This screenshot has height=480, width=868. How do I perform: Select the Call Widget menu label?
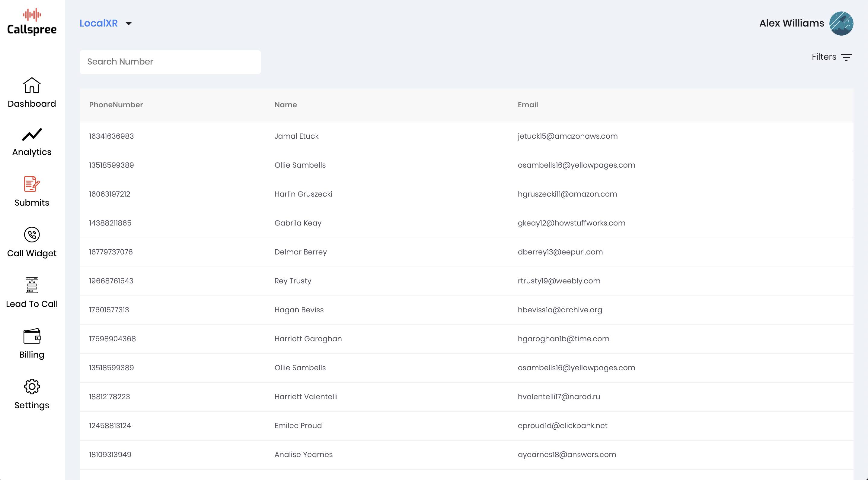tap(32, 254)
